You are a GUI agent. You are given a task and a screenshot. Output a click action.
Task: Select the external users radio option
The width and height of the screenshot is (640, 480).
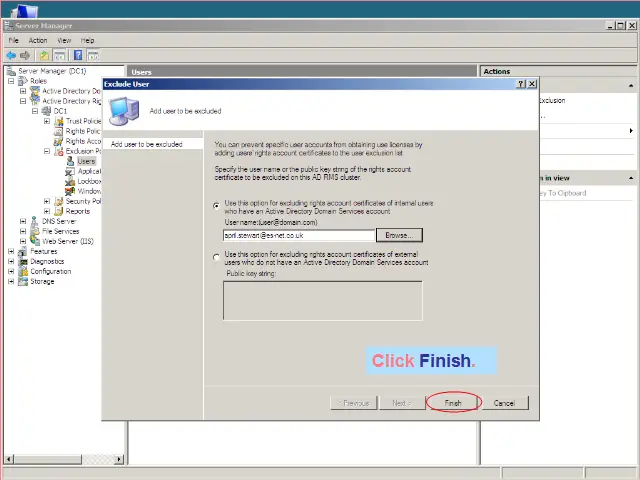[x=216, y=257]
